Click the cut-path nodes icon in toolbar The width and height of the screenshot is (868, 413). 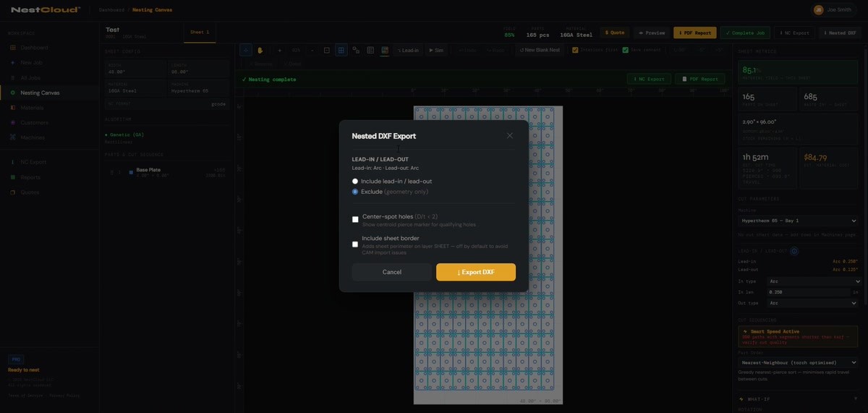pyautogui.click(x=356, y=50)
